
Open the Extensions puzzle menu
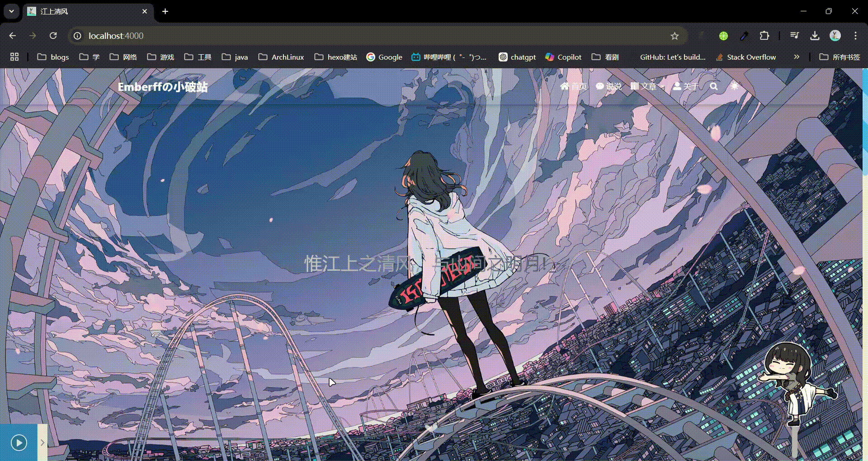764,36
